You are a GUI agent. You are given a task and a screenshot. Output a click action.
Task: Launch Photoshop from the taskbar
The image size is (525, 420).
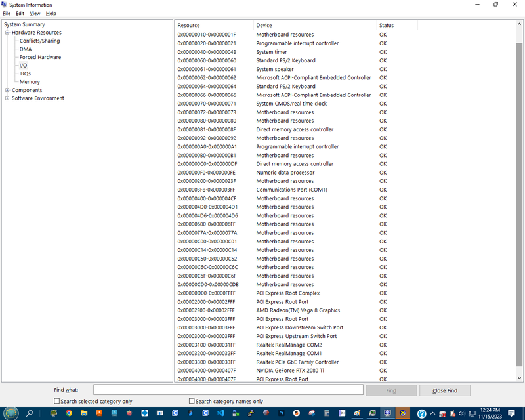coord(282,413)
